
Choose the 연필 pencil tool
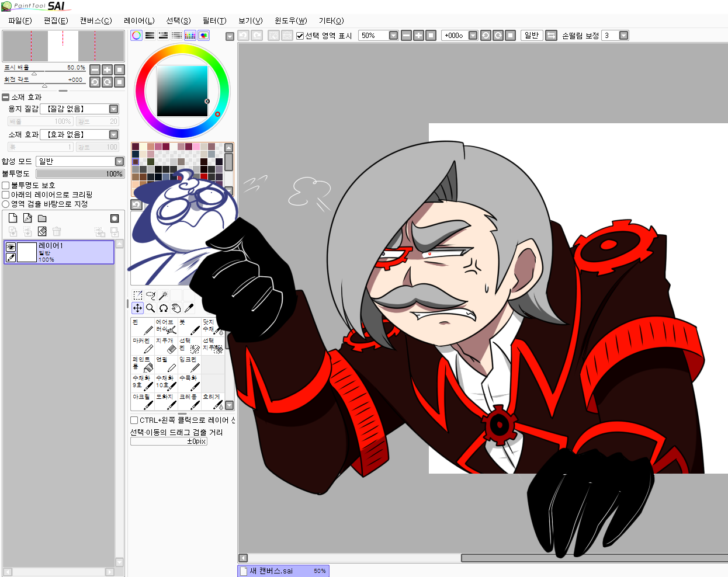[x=166, y=364]
